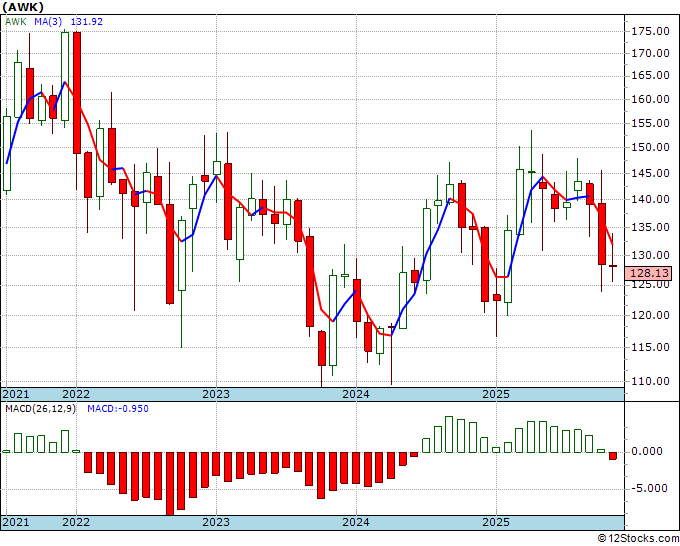Click 2025 on the MACD panel timeline
This screenshot has width=680, height=546.
click(x=496, y=522)
